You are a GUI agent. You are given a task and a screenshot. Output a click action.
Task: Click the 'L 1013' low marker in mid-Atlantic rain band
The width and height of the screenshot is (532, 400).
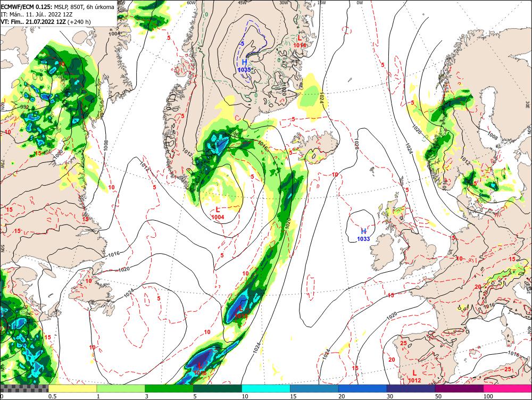(241, 312)
